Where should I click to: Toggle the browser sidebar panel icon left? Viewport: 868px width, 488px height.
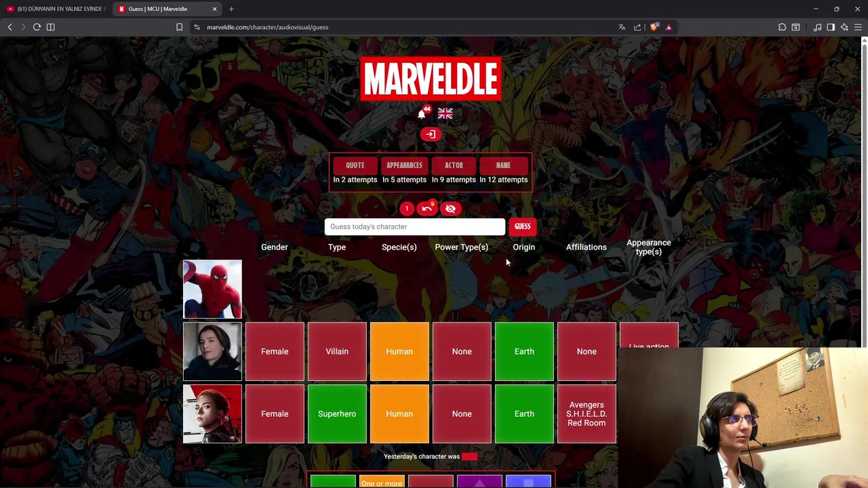tap(50, 27)
